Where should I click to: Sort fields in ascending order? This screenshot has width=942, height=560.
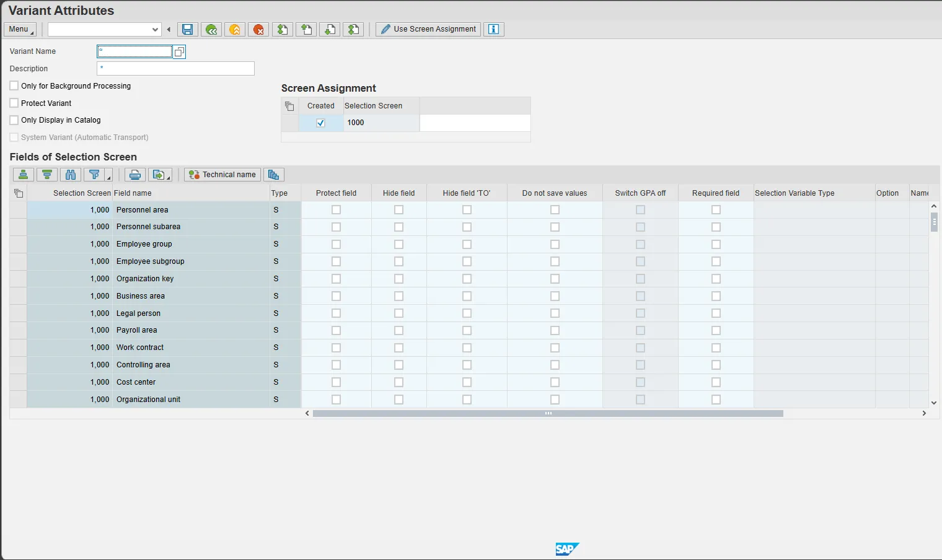pyautogui.click(x=24, y=175)
